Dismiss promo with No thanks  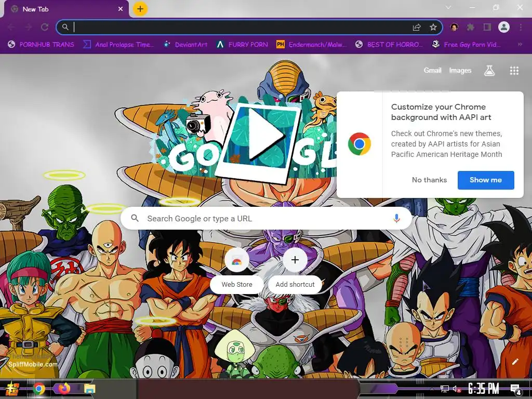click(429, 180)
